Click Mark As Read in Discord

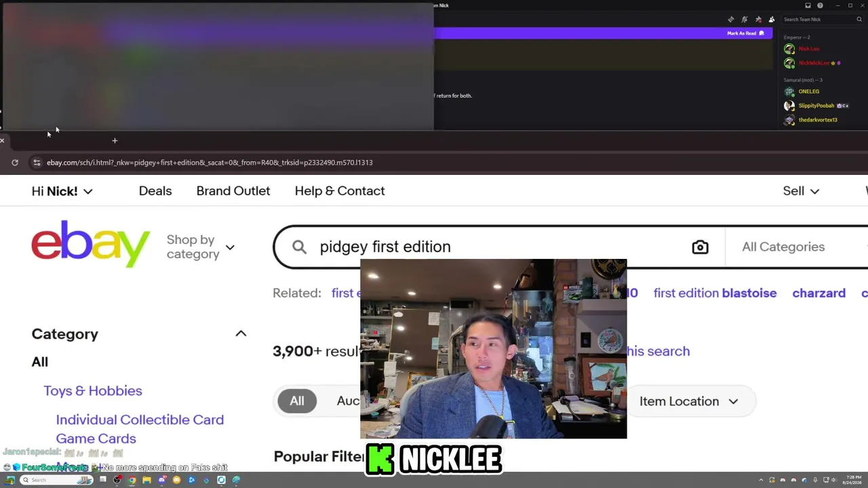tap(746, 33)
